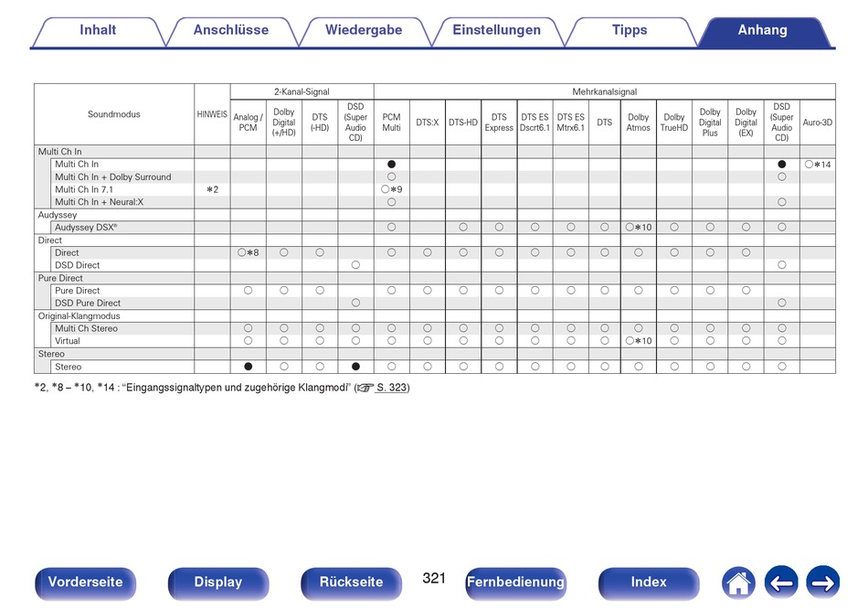The width and height of the screenshot is (868, 608).
Task: Follow the S. 323 page link
Action: [x=392, y=388]
